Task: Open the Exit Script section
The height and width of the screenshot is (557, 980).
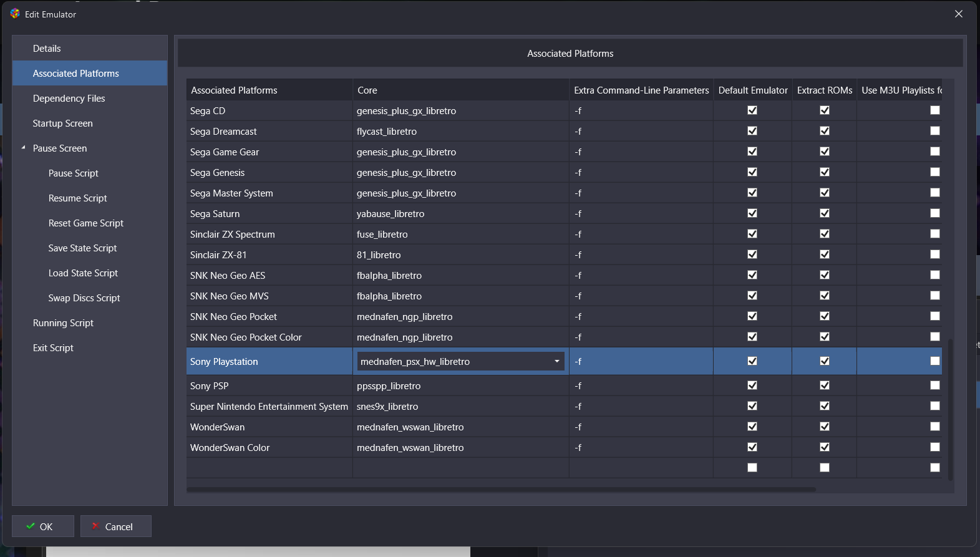Action: pyautogui.click(x=90, y=347)
